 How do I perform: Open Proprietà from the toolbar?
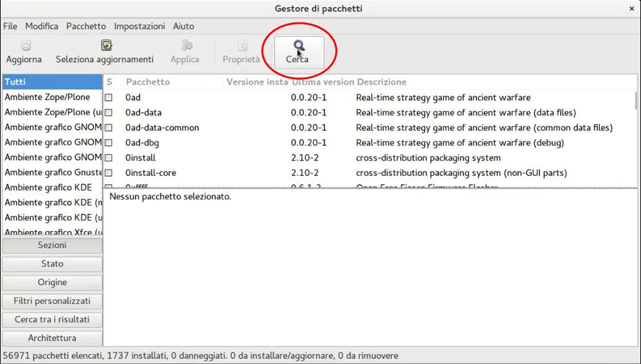point(241,46)
